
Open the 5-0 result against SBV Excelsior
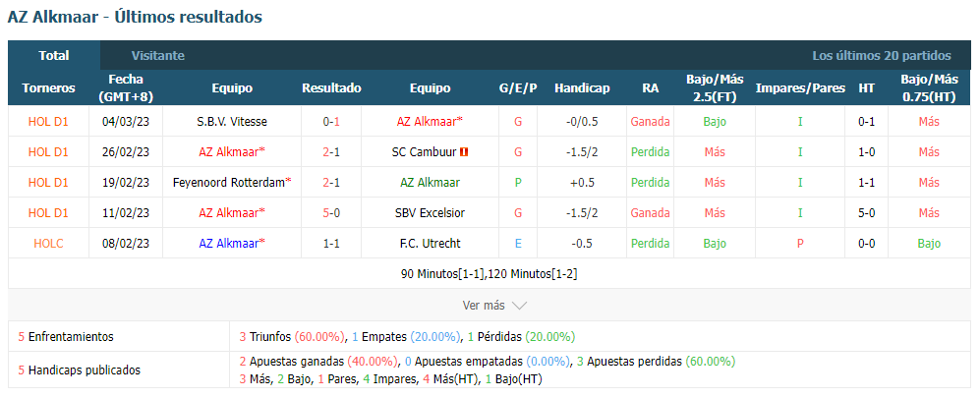[x=331, y=213]
